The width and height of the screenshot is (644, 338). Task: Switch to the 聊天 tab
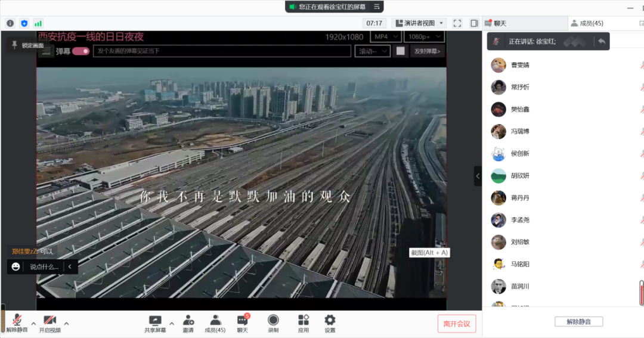525,23
